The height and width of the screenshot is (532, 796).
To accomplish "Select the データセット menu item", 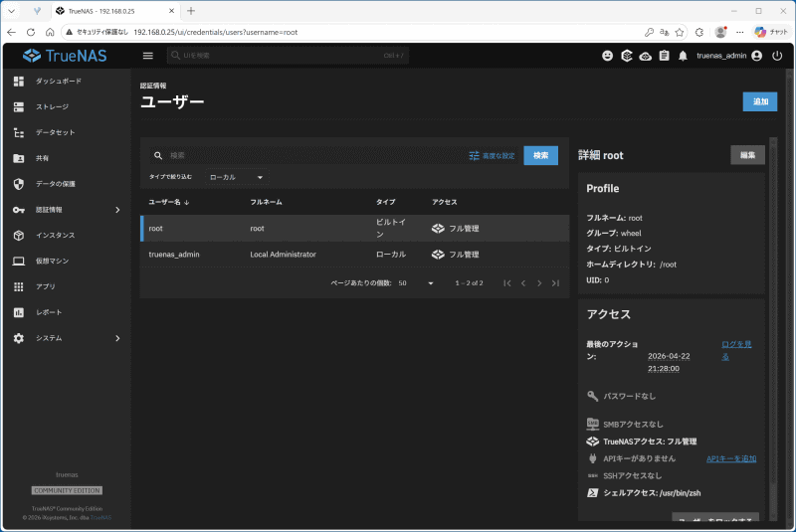I will tap(56, 132).
